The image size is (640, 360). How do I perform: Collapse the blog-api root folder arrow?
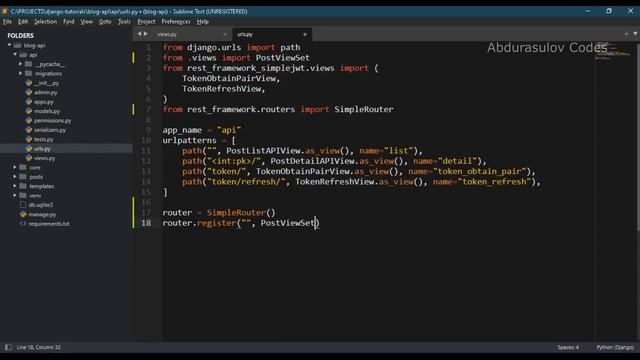click(x=9, y=45)
